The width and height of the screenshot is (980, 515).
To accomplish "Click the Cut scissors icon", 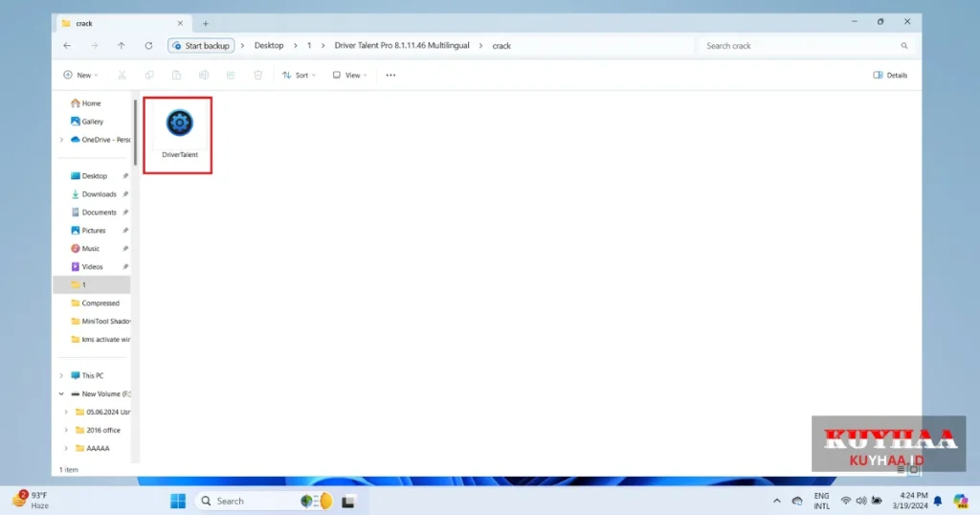I will tap(122, 75).
